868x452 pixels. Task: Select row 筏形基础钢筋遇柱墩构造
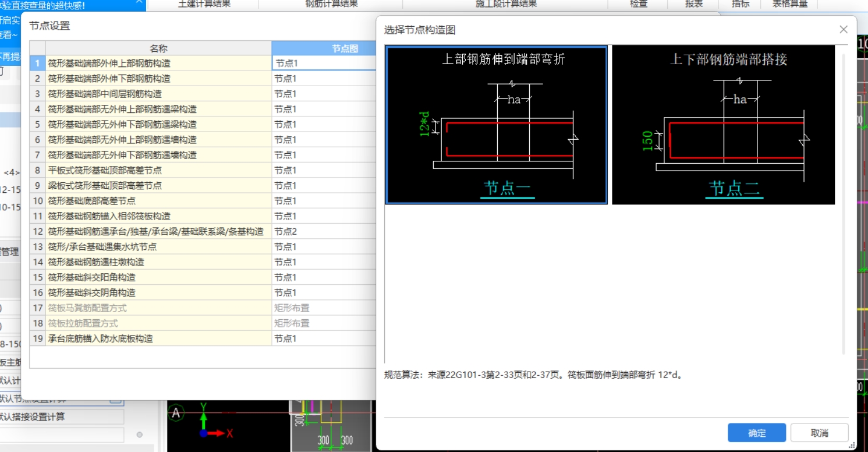[158, 262]
